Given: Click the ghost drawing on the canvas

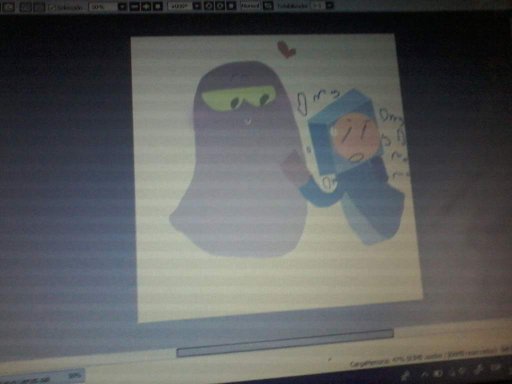Looking at the screenshot, I should (238, 160).
